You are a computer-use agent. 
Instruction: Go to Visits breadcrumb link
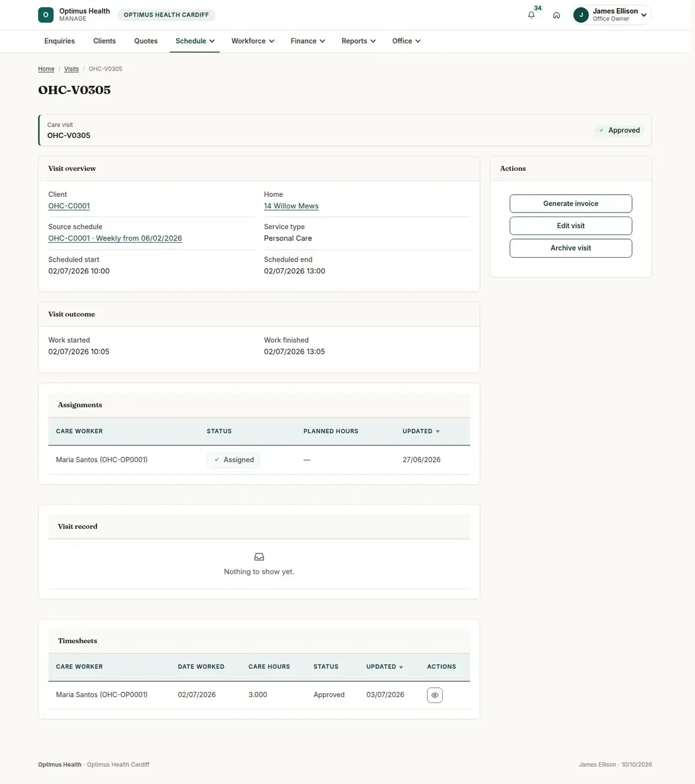tap(71, 69)
